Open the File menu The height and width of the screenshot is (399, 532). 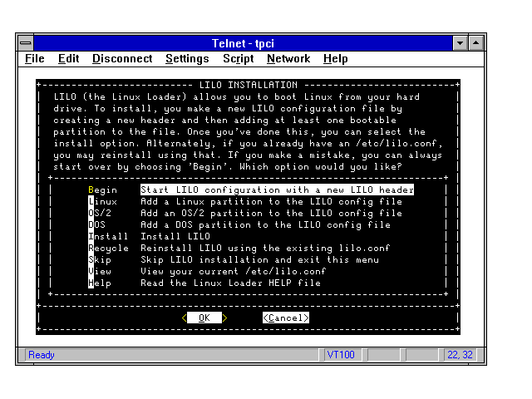coord(35,59)
